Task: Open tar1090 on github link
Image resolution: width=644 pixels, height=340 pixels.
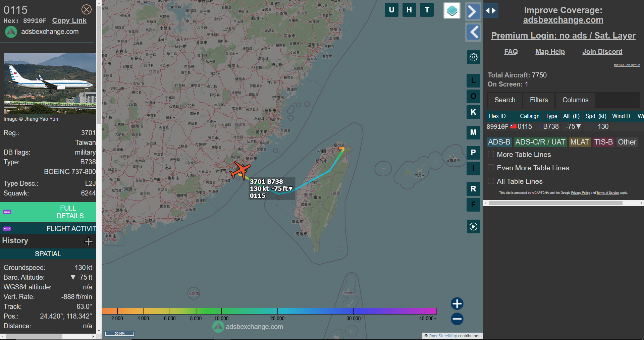Action: [x=627, y=65]
